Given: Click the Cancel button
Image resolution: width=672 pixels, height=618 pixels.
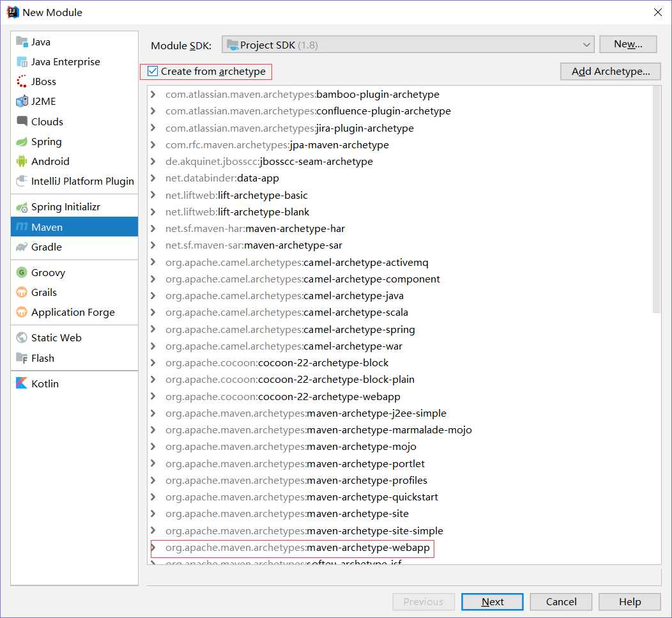Looking at the screenshot, I should click(x=561, y=601).
